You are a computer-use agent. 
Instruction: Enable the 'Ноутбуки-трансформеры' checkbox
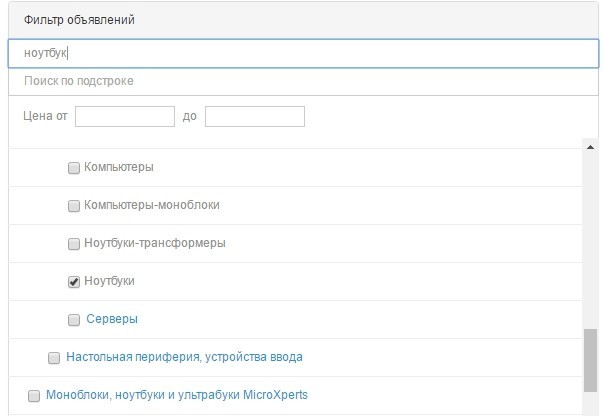pos(74,244)
